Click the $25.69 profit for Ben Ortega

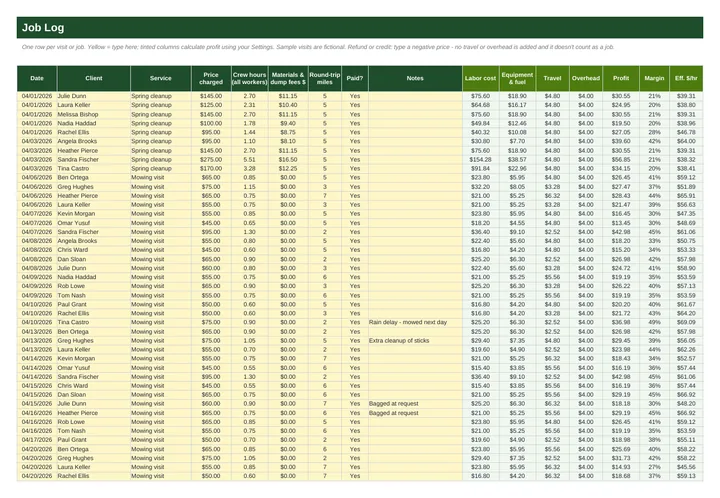coord(621,449)
